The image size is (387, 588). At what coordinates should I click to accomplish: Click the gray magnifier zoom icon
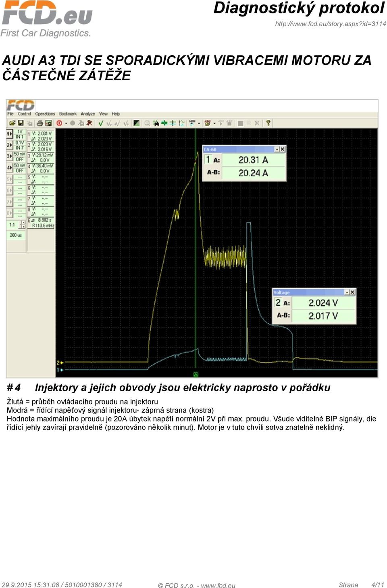[x=148, y=123]
